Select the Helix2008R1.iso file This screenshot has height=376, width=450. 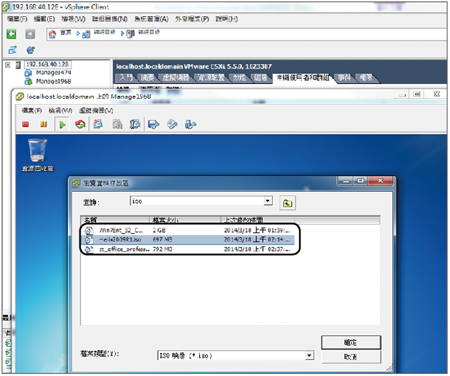pos(120,240)
